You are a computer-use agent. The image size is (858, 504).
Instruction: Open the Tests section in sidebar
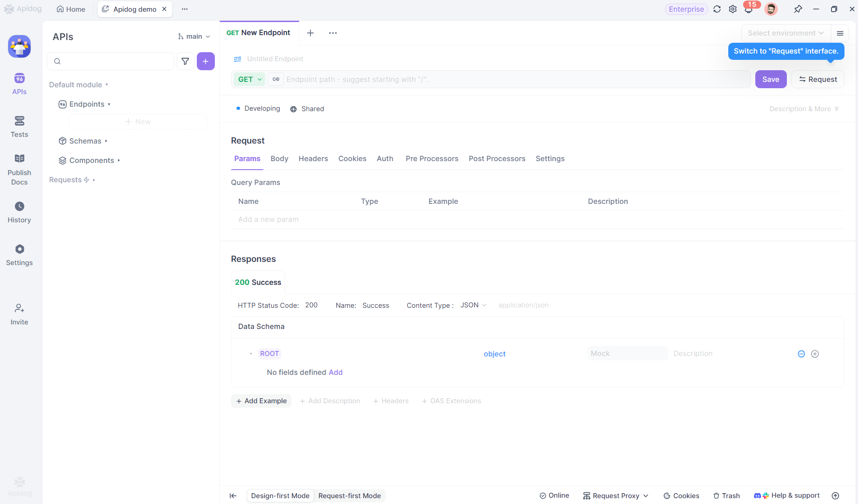coord(19,126)
